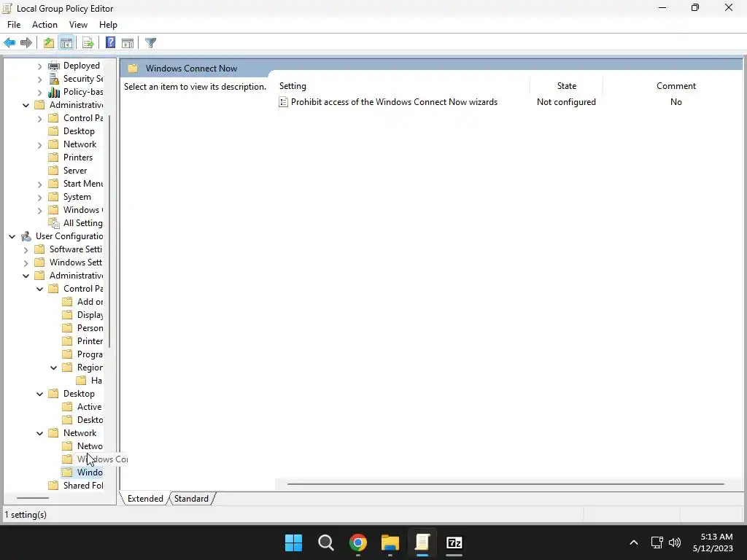Select the Display folder under Control Panel
Viewport: 747px width, 560px height.
pyautogui.click(x=90, y=315)
